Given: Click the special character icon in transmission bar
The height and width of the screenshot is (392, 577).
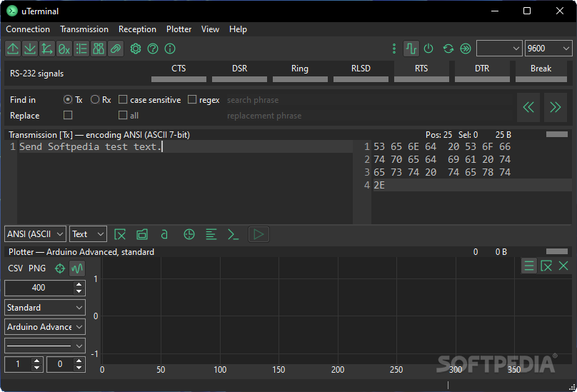Looking at the screenshot, I should pyautogui.click(x=164, y=234).
